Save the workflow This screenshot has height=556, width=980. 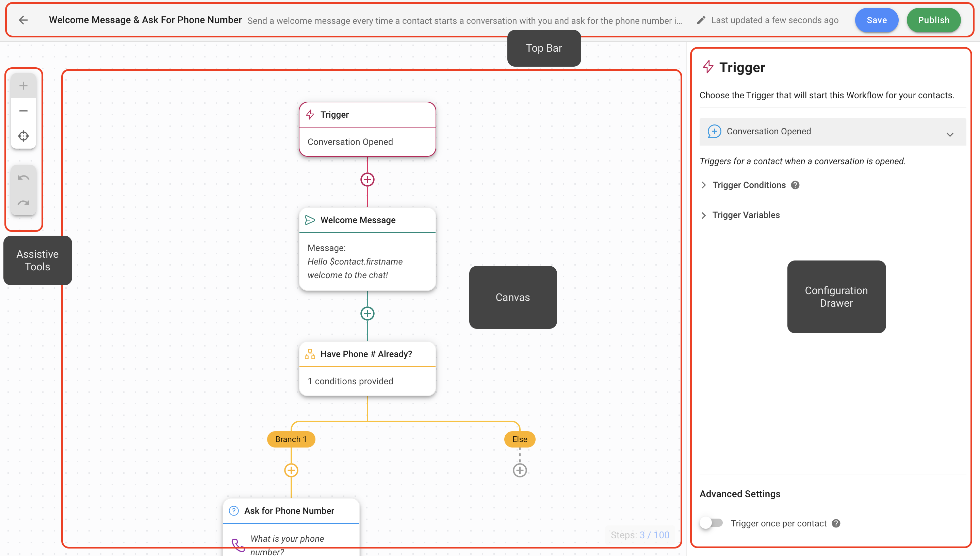coord(877,20)
